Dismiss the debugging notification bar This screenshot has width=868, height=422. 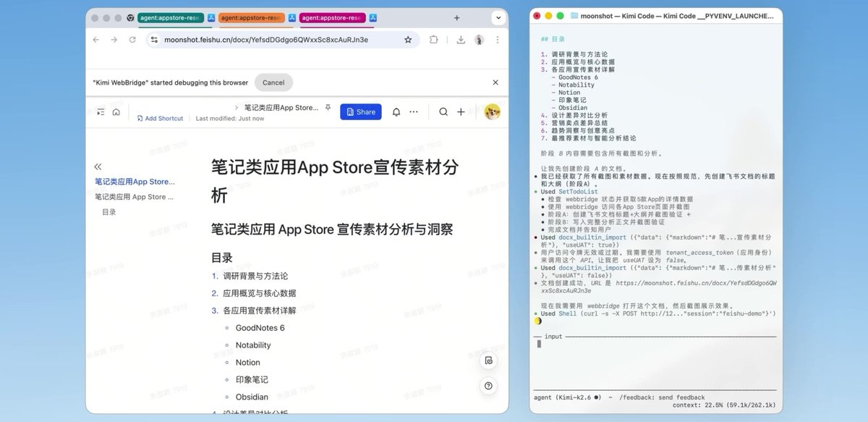point(495,83)
